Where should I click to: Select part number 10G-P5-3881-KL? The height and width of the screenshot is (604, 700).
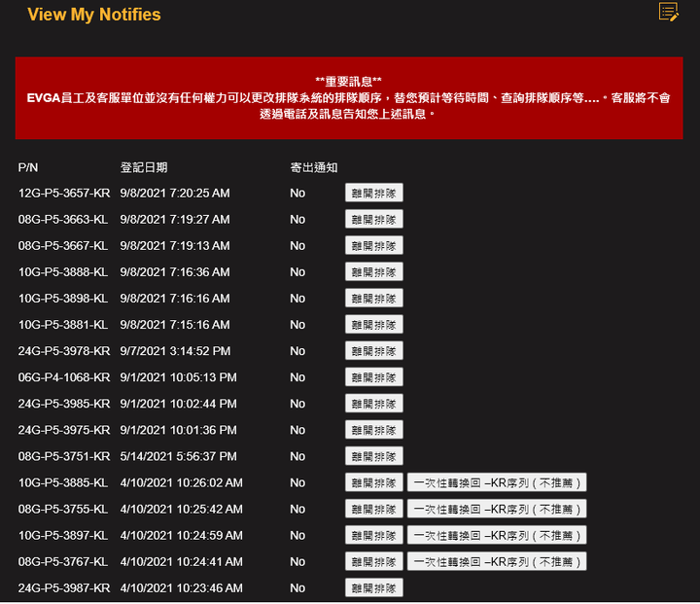click(x=63, y=325)
